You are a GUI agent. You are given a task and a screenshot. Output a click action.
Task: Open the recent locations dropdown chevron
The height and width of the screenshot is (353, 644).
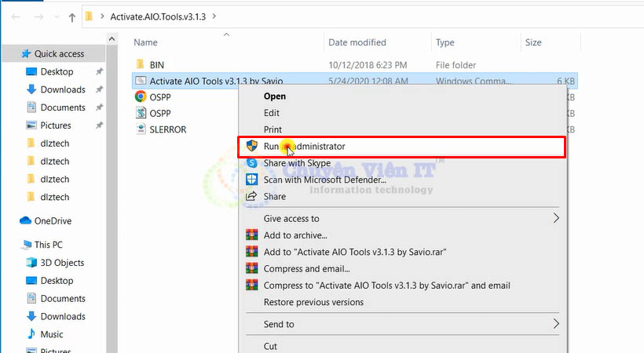(x=55, y=16)
